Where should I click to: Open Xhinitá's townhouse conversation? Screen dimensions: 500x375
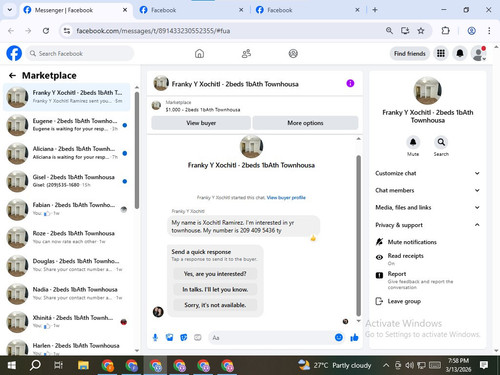pyautogui.click(x=66, y=322)
